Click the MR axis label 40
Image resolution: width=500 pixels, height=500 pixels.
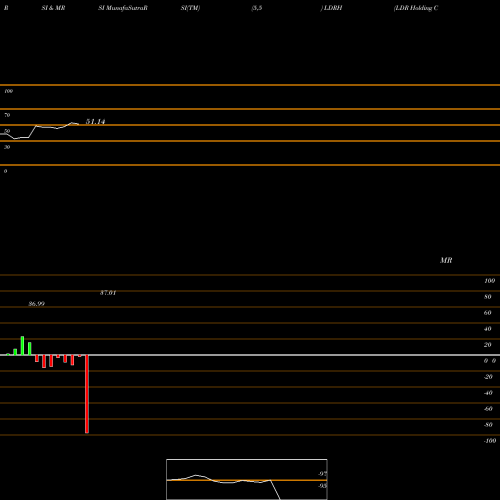[x=488, y=329]
